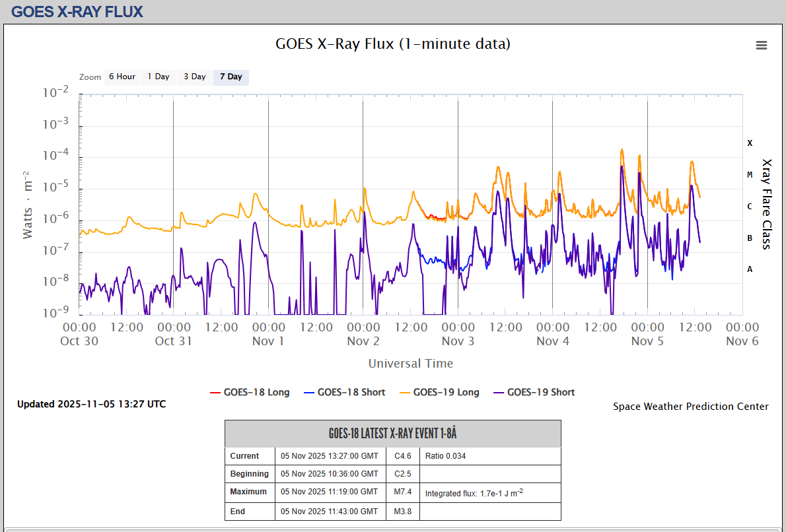786x532 pixels.
Task: Click the GOES X-RAY FLUX page header
Action: [x=77, y=11]
